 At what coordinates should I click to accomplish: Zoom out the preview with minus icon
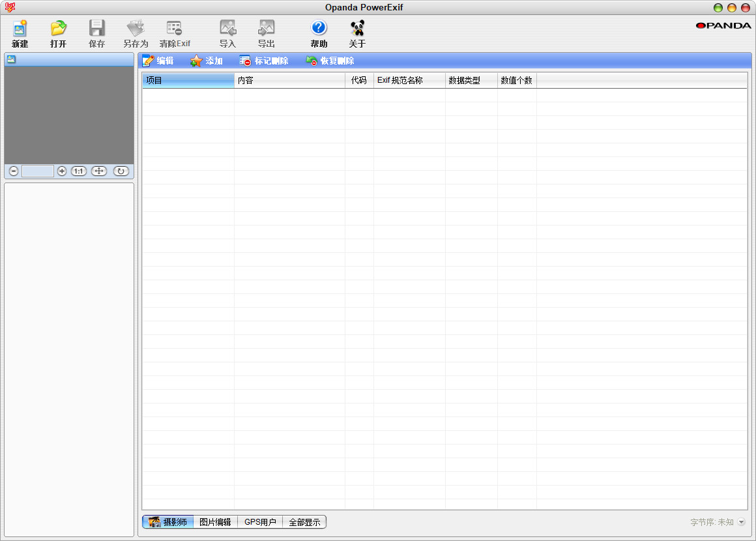click(x=14, y=171)
